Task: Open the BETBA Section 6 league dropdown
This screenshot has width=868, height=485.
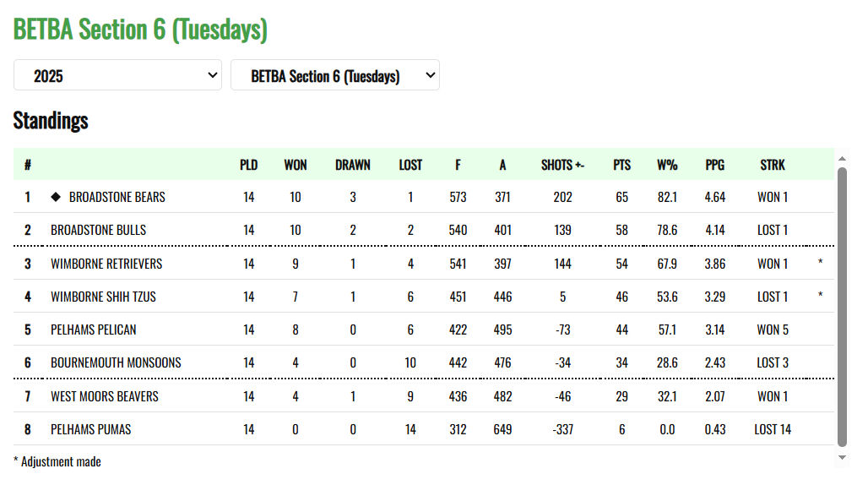Action: [334, 75]
